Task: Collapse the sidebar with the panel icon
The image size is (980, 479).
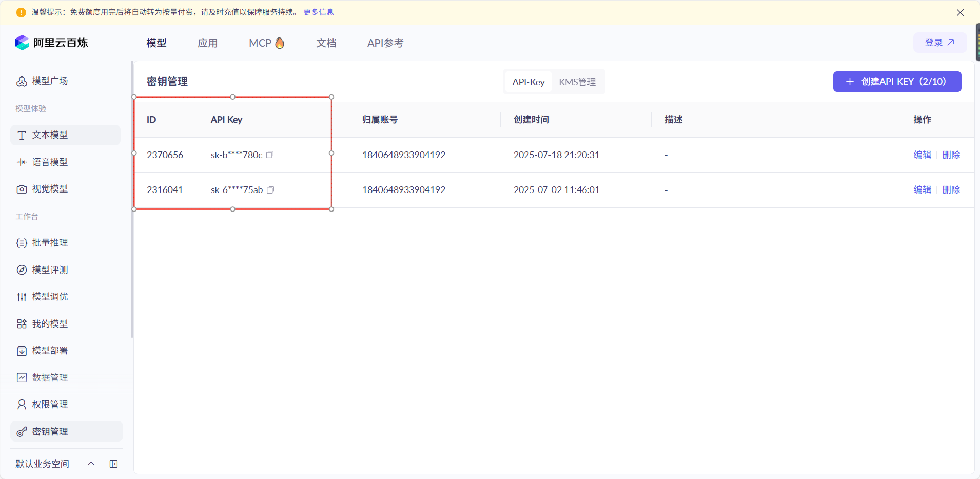Action: coord(114,464)
